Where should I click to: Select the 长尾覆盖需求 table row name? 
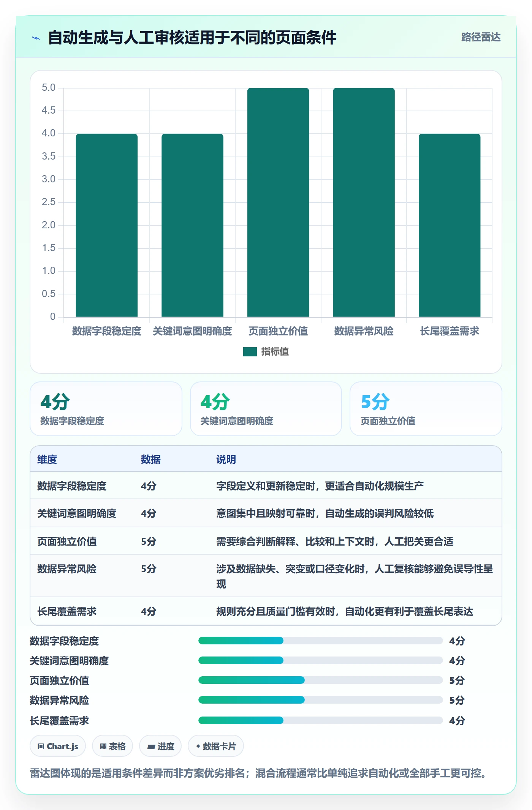pos(67,612)
